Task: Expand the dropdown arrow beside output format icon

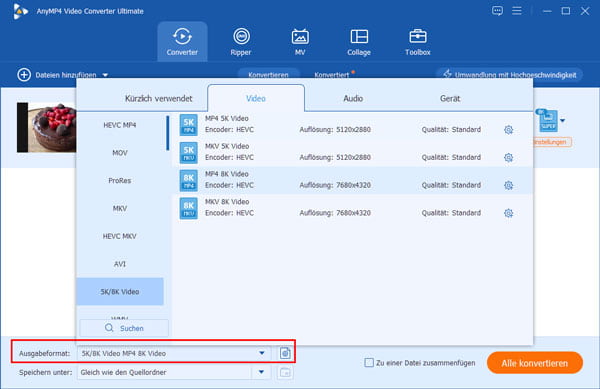Action: pos(562,120)
